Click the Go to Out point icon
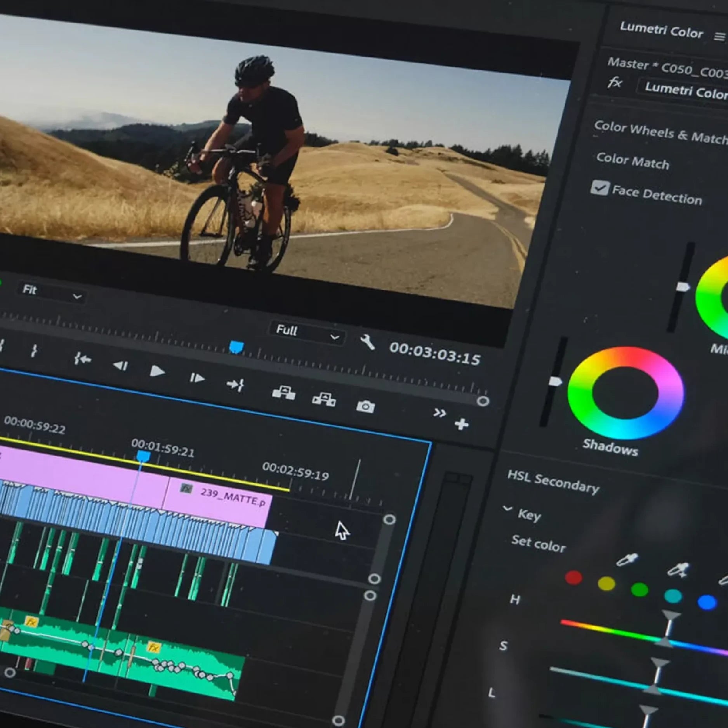The width and height of the screenshot is (728, 728). click(x=235, y=385)
